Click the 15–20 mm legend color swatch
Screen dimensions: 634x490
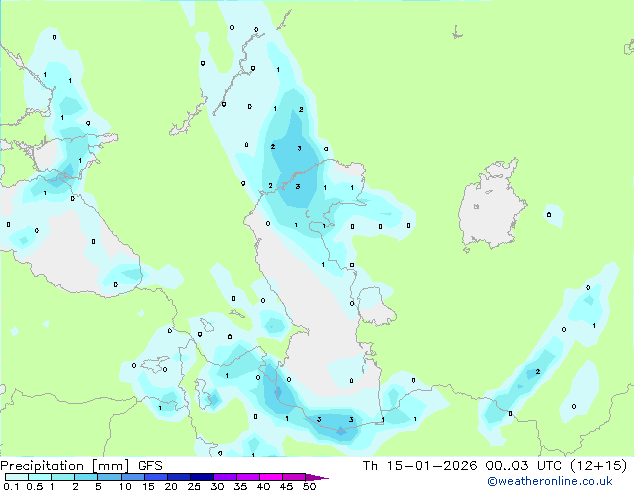(155, 477)
